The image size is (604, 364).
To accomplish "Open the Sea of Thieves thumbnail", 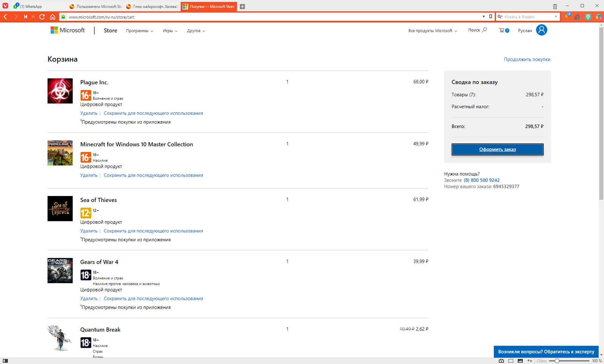I will (60, 208).
